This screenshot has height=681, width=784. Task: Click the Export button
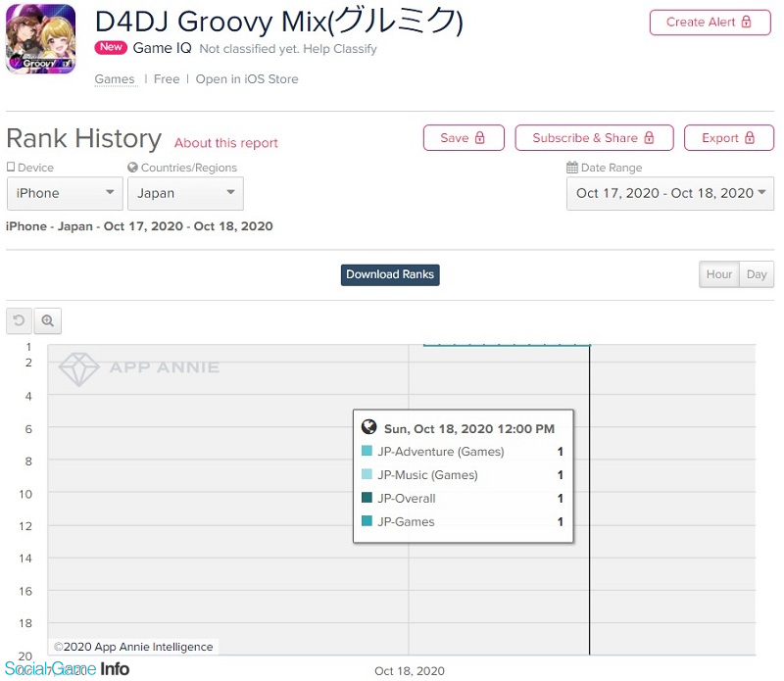[x=728, y=138]
